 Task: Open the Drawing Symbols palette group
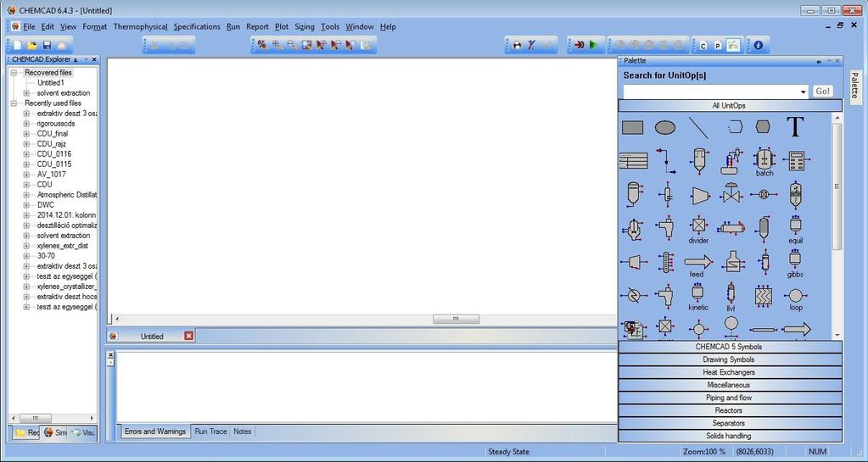click(729, 359)
